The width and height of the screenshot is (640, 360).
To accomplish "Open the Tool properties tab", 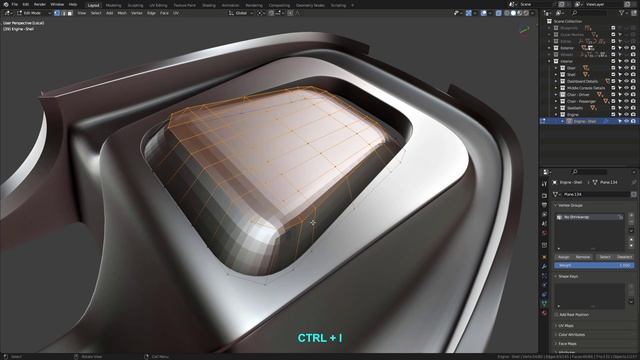I will coord(544,184).
